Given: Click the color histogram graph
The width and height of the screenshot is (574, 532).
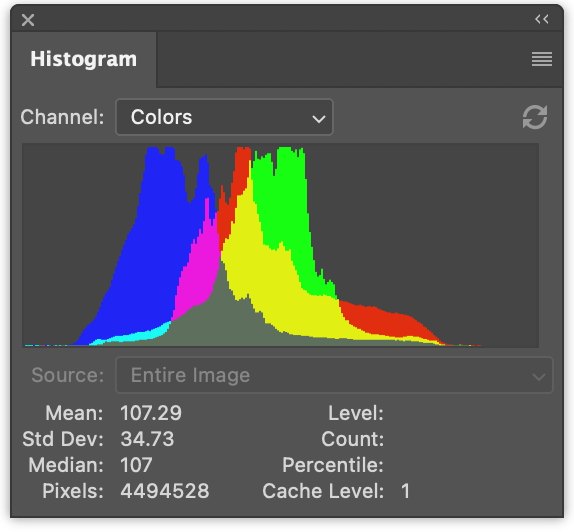Looking at the screenshot, I should coord(280,245).
